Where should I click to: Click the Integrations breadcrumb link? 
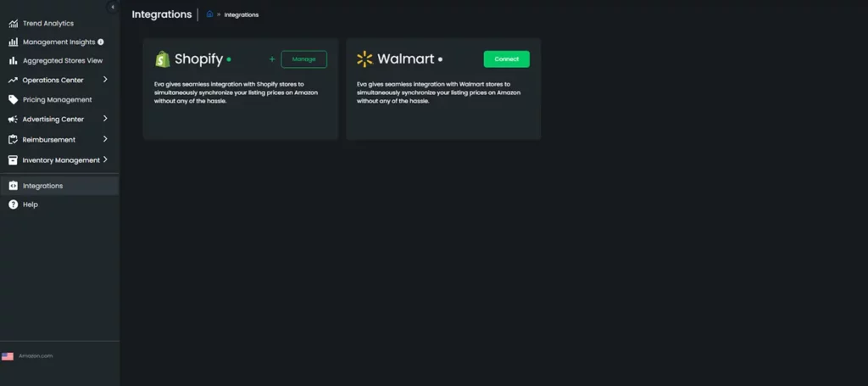pyautogui.click(x=242, y=15)
